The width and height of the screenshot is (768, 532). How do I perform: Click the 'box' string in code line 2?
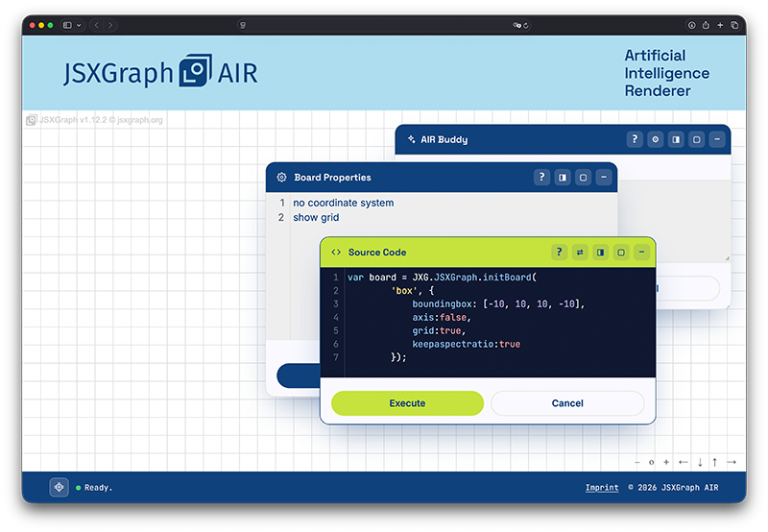pyautogui.click(x=403, y=291)
